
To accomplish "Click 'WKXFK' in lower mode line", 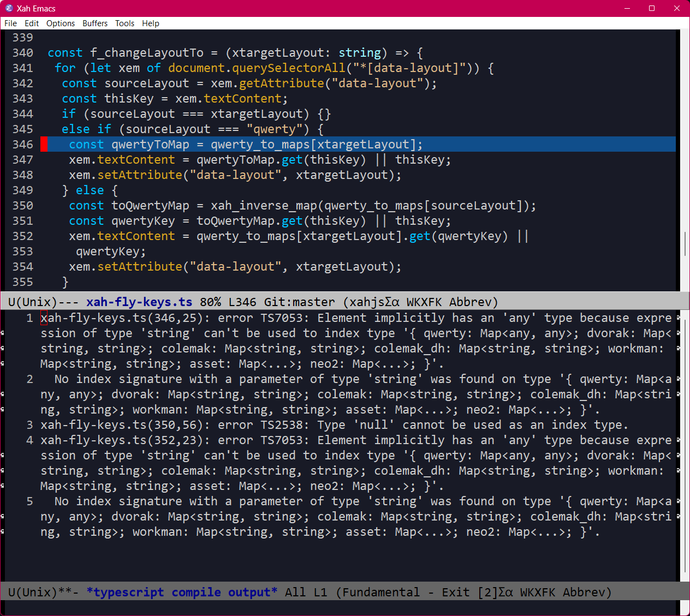I will click(x=538, y=592).
